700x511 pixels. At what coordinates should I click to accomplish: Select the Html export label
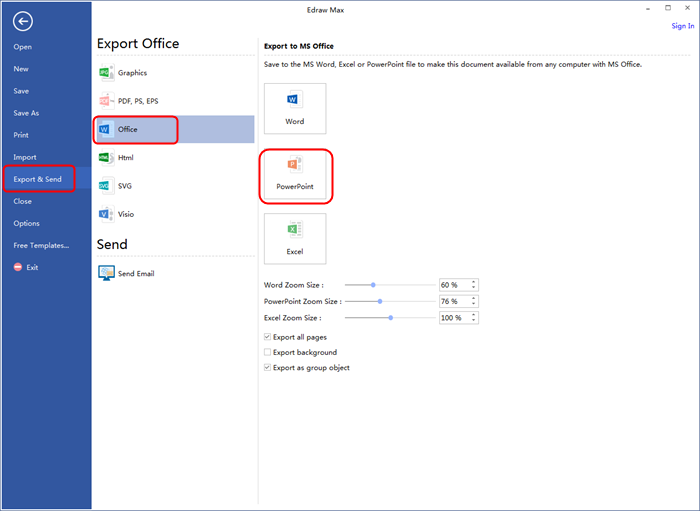click(125, 158)
